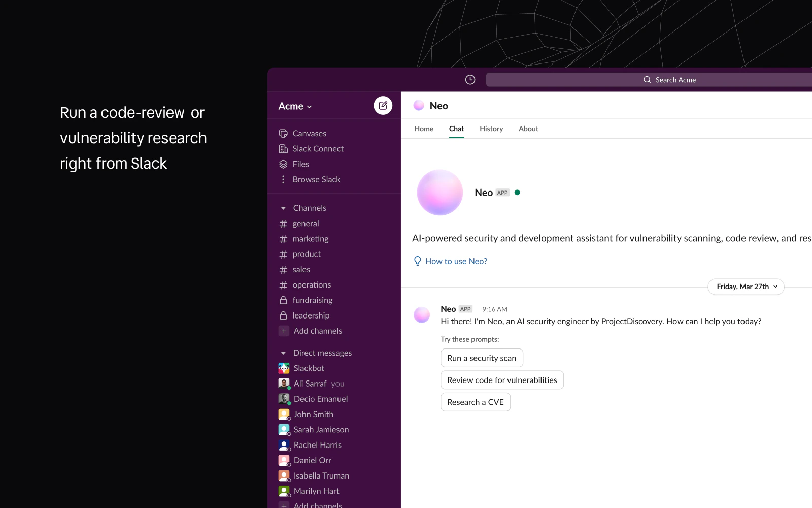This screenshot has height=508, width=812.
Task: Click the Neo title in the header
Action: [439, 106]
